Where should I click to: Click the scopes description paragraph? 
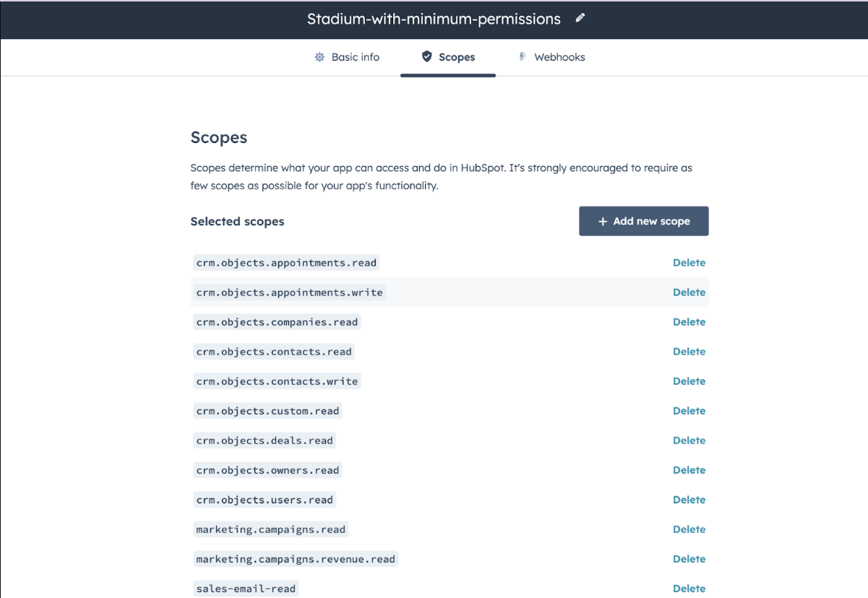[441, 177]
